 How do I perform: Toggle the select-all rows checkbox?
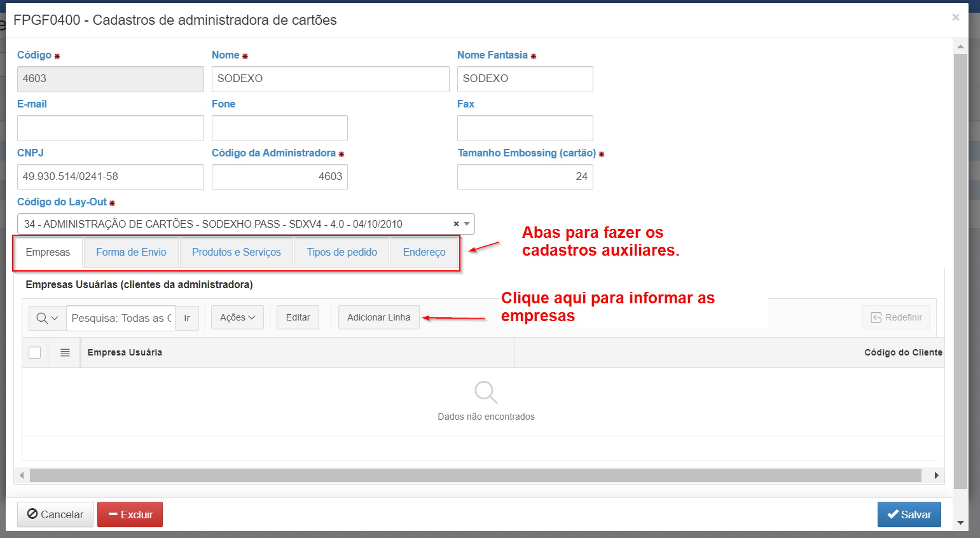[x=35, y=352]
